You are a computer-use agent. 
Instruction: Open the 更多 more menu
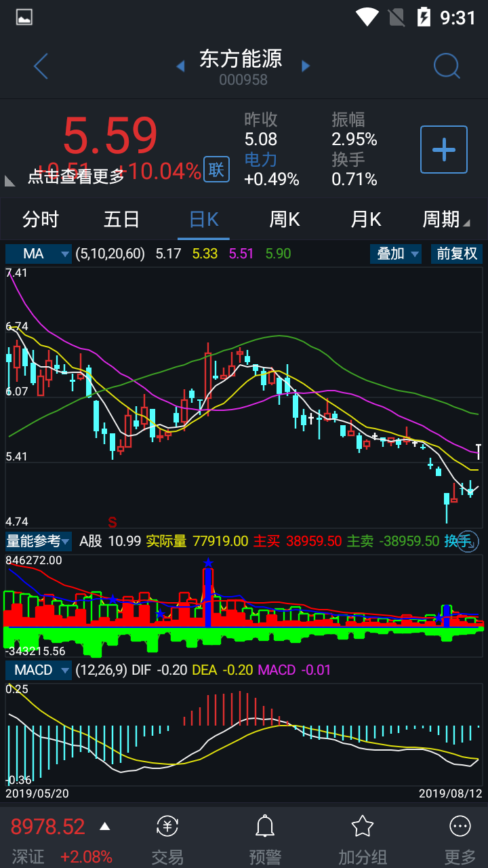[460, 826]
